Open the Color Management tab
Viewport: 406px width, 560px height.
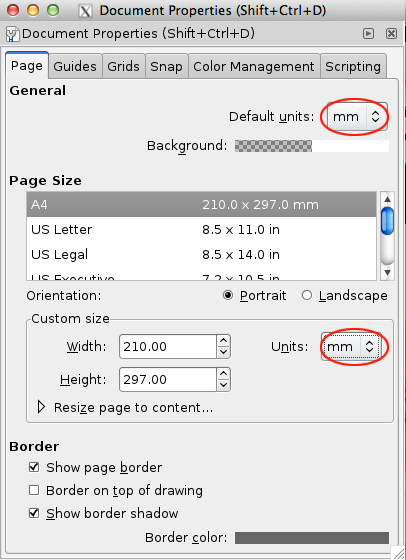[x=254, y=66]
